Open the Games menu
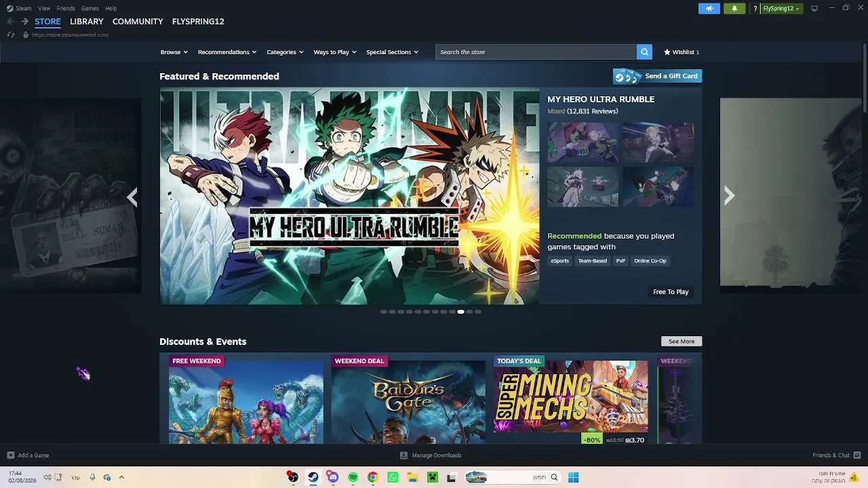The image size is (868, 488). click(90, 8)
